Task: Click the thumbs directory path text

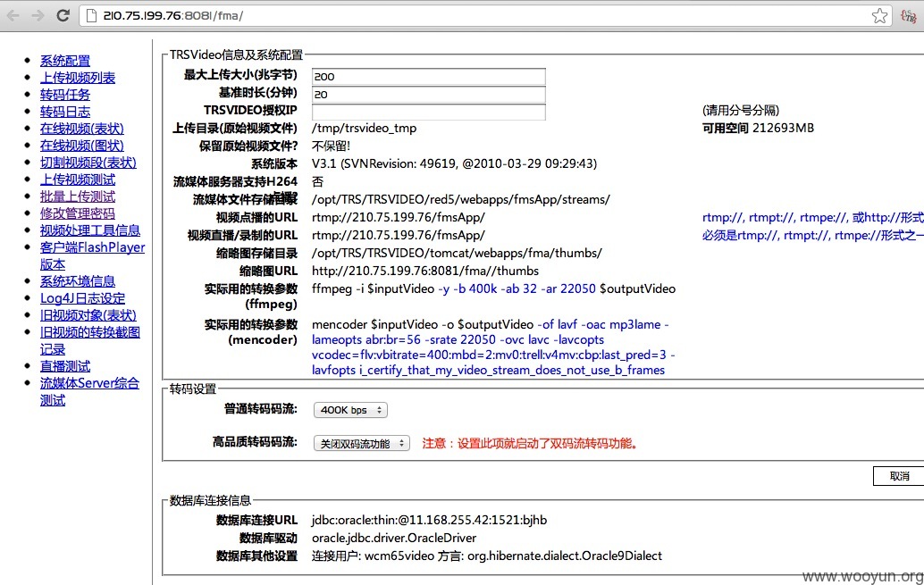Action: coord(457,254)
